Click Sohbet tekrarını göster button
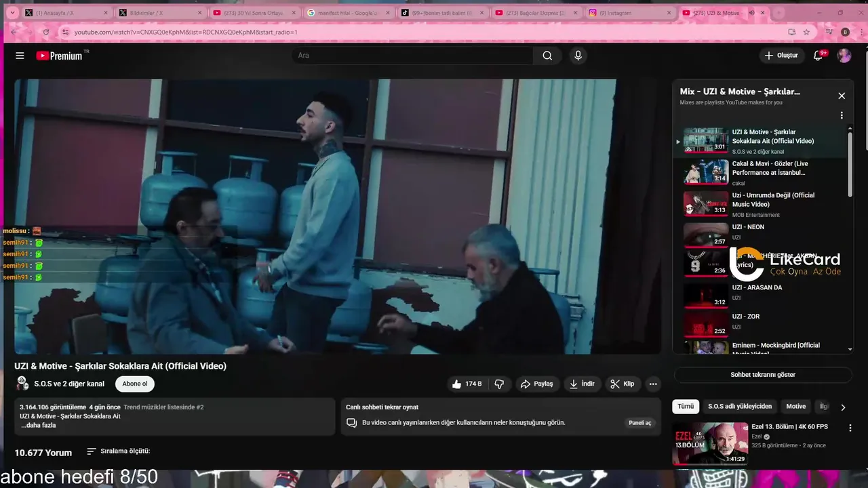 [763, 375]
